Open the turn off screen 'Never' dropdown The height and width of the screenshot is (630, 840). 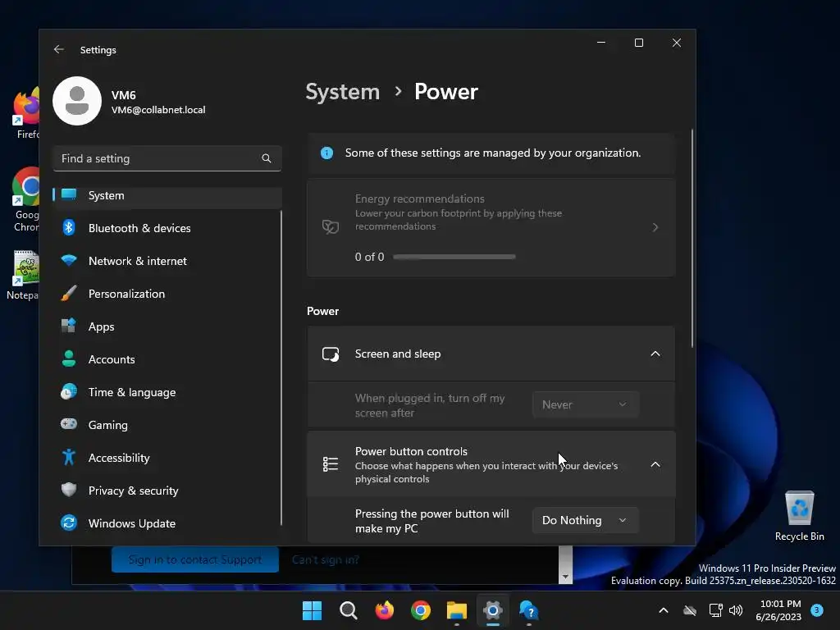(x=586, y=404)
